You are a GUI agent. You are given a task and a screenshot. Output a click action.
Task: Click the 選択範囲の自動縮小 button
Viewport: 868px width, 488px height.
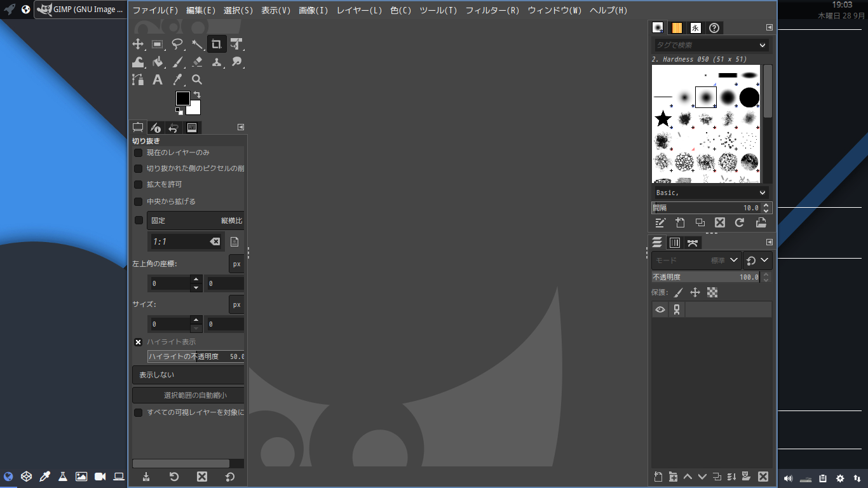[x=188, y=395]
